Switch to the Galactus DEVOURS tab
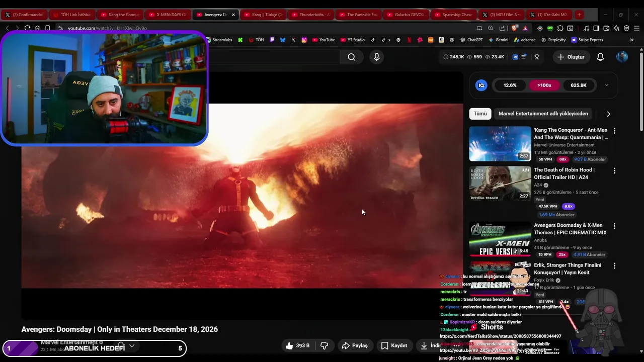The image size is (644, 362). click(406, 15)
